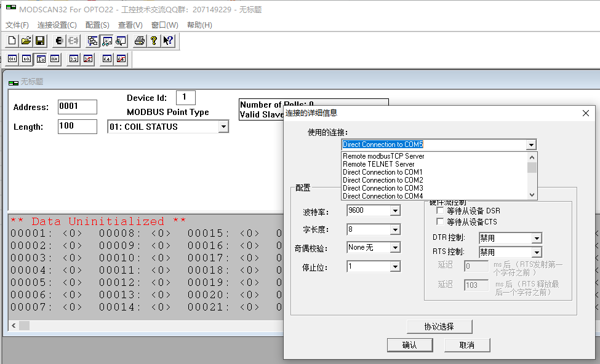
Task: Open the 查看(V) menu
Action: [x=130, y=25]
